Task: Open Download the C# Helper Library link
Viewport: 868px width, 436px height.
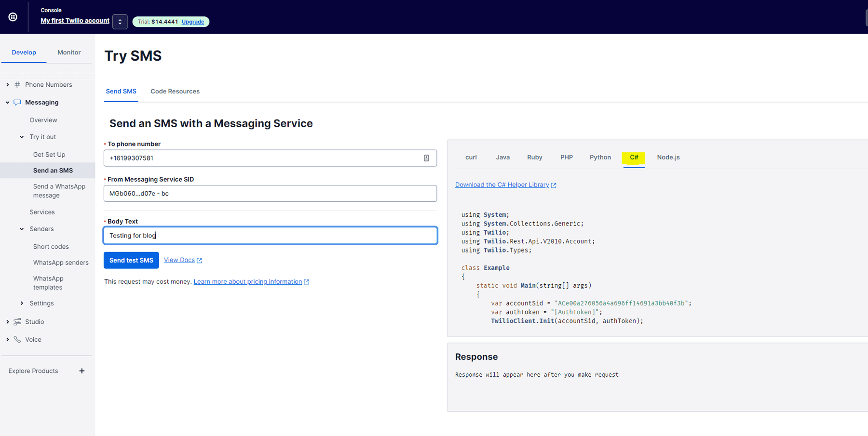Action: (x=502, y=185)
